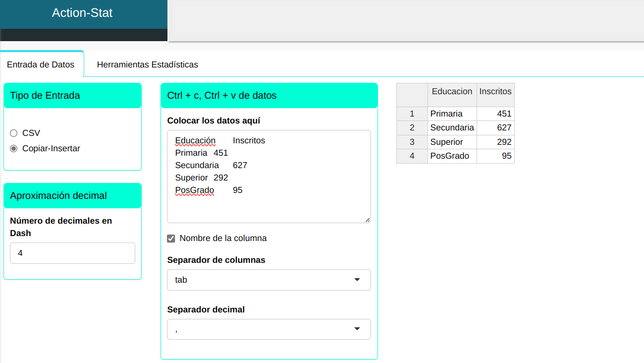Click the Educacion column header

(x=452, y=92)
